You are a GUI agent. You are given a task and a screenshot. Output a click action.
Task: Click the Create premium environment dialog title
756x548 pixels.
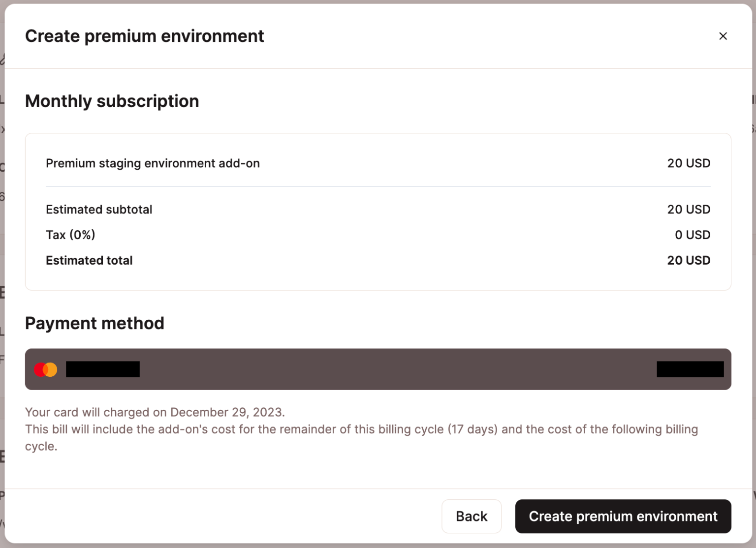(x=145, y=36)
